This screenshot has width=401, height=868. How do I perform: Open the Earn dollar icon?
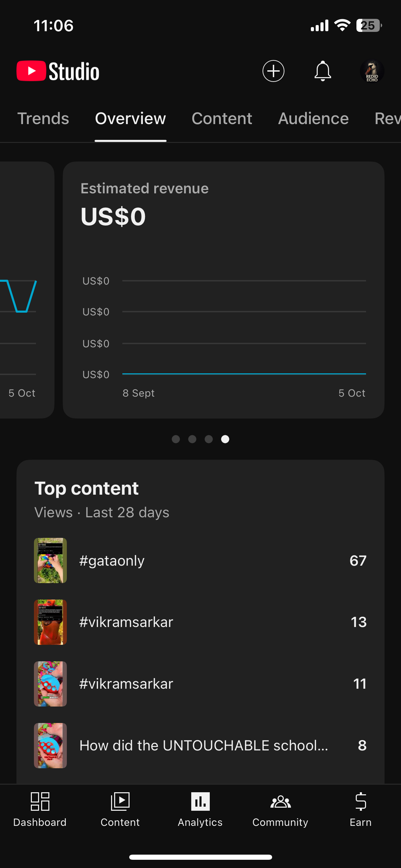click(361, 810)
